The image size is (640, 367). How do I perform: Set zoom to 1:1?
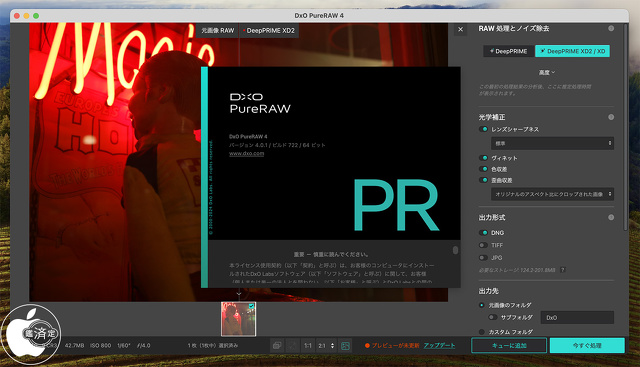[308, 345]
